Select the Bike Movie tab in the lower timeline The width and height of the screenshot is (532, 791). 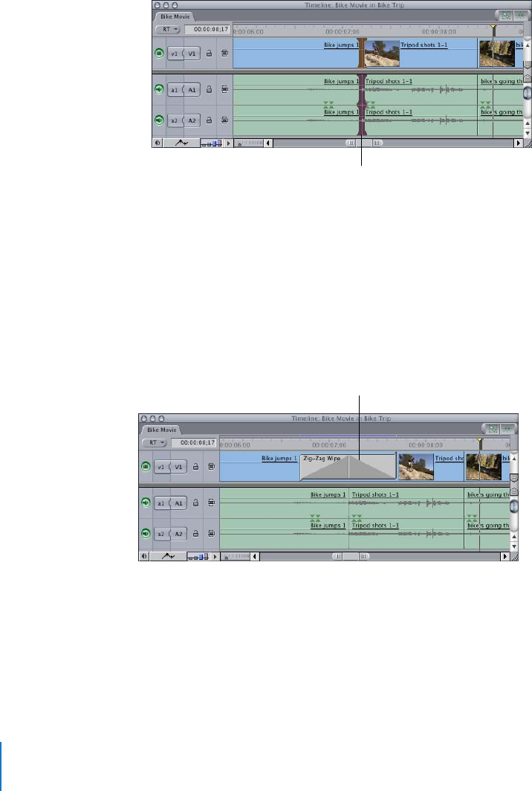click(161, 429)
